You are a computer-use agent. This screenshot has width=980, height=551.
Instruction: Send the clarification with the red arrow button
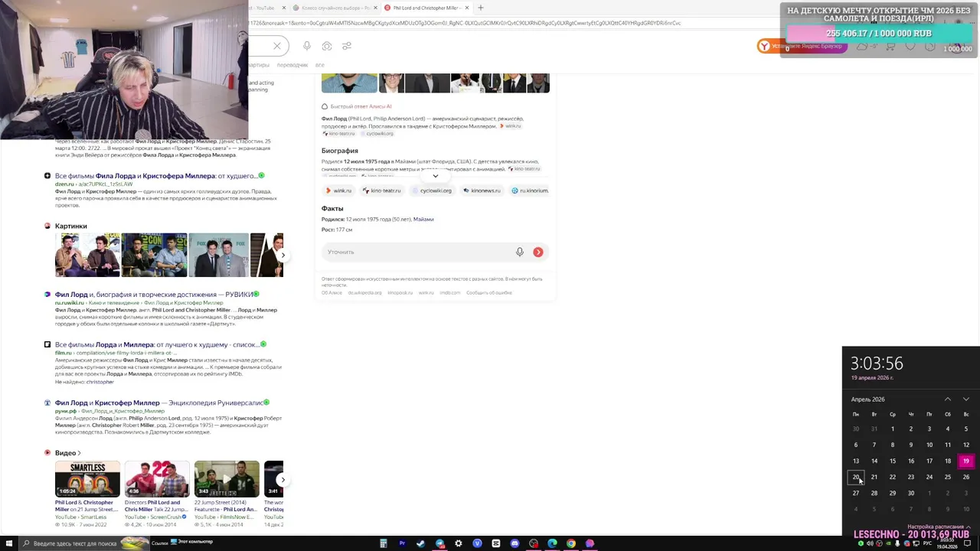(538, 252)
